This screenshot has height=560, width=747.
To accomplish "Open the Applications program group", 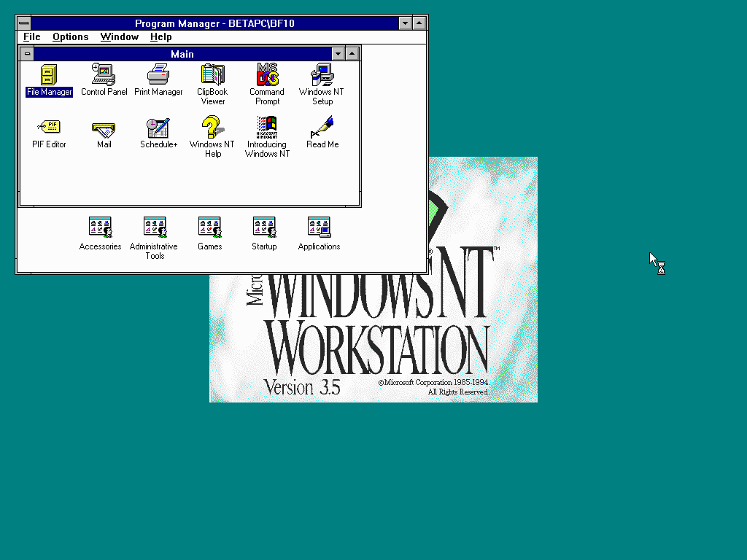I will point(318,227).
